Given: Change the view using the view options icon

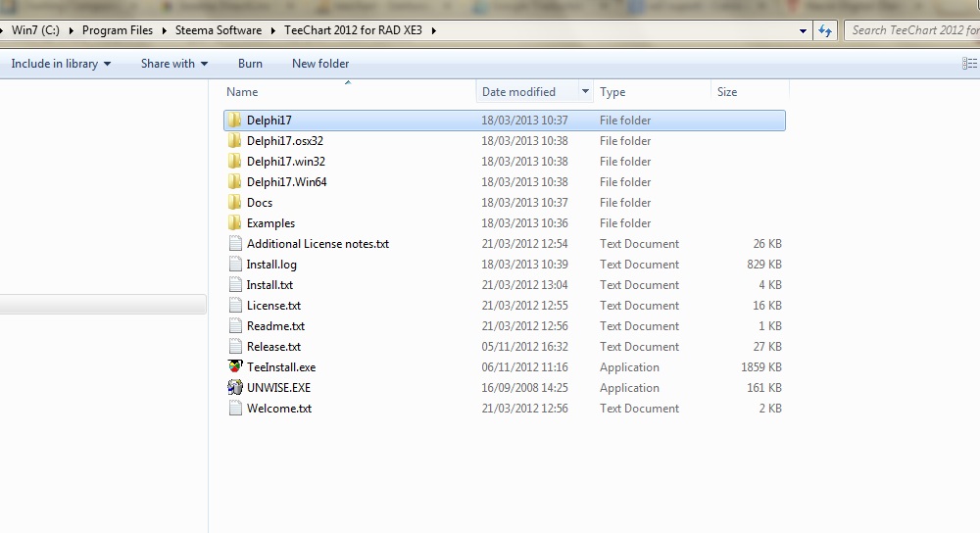Looking at the screenshot, I should (969, 63).
